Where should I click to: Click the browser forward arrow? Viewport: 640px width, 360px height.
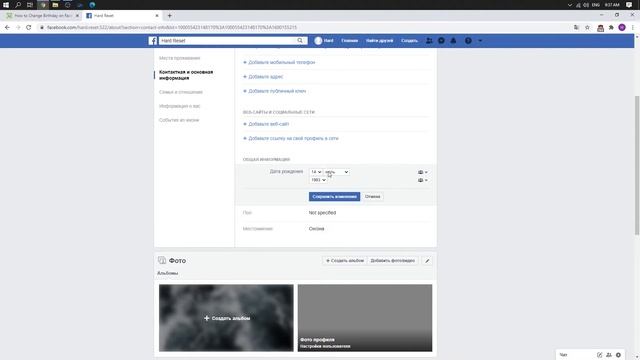click(18, 27)
